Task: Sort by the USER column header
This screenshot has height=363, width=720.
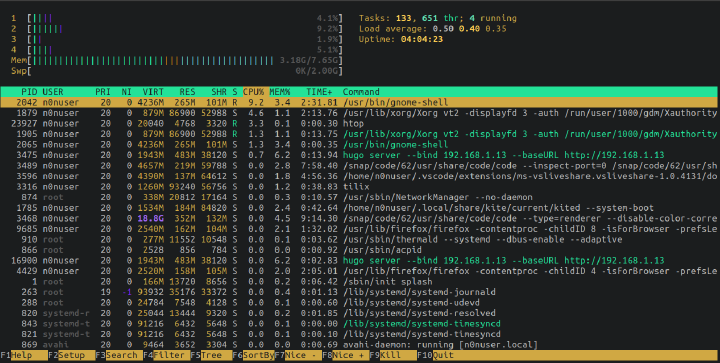Action: tap(53, 92)
